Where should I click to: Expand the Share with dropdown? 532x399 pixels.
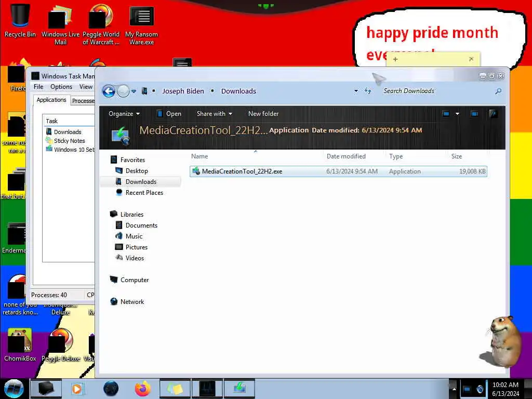point(215,114)
